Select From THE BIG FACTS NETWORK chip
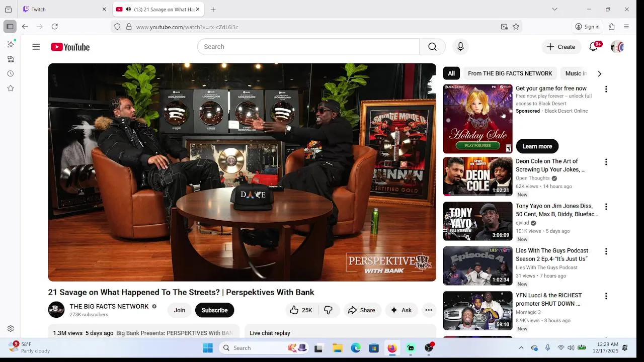This screenshot has height=362, width=644. (510, 73)
